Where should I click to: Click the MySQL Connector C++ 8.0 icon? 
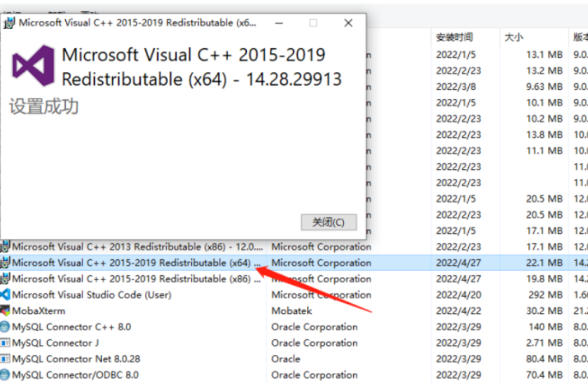pyautogui.click(x=6, y=327)
